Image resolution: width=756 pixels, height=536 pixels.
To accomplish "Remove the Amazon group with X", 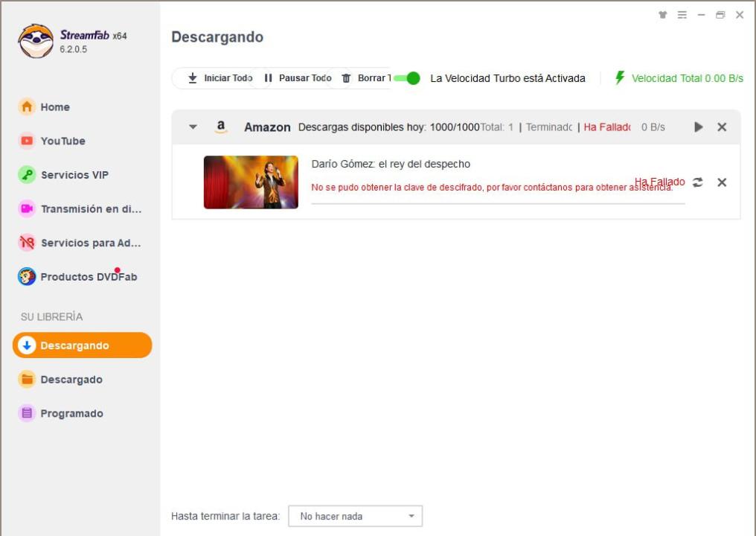I will (x=722, y=127).
